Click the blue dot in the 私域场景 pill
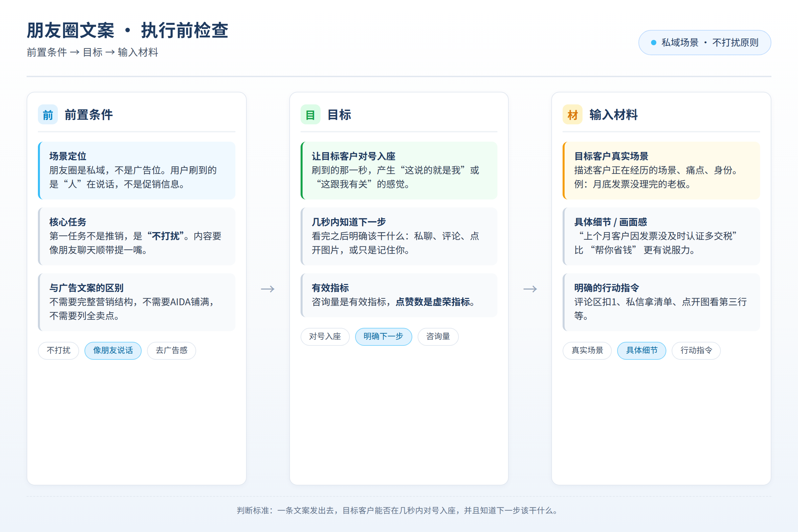The height and width of the screenshot is (532, 798). (653, 43)
